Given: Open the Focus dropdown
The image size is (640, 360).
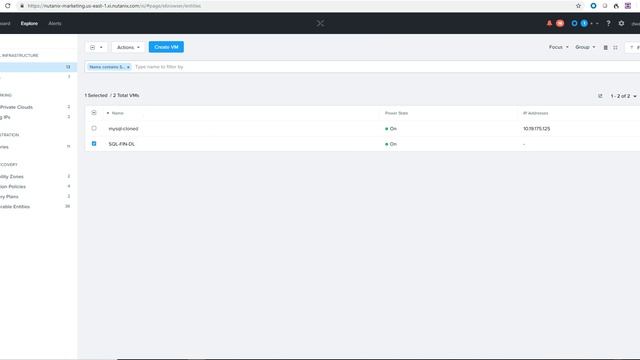Looking at the screenshot, I should coord(558,47).
